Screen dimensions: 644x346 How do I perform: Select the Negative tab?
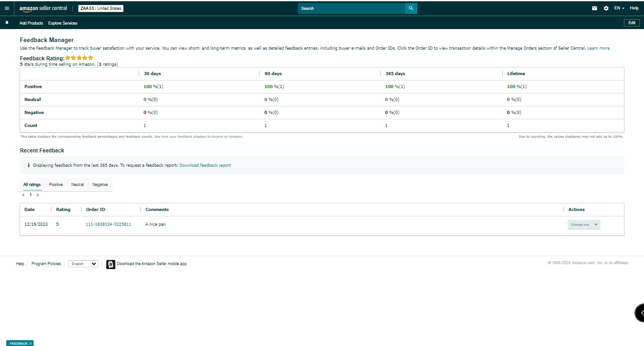tap(100, 184)
